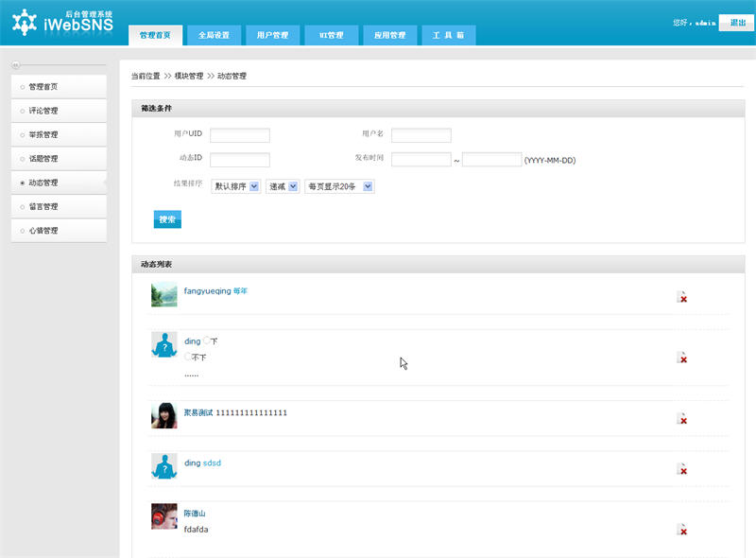The height and width of the screenshot is (558, 756).
Task: Click the 动态管理 breadcrumb
Action: click(232, 76)
